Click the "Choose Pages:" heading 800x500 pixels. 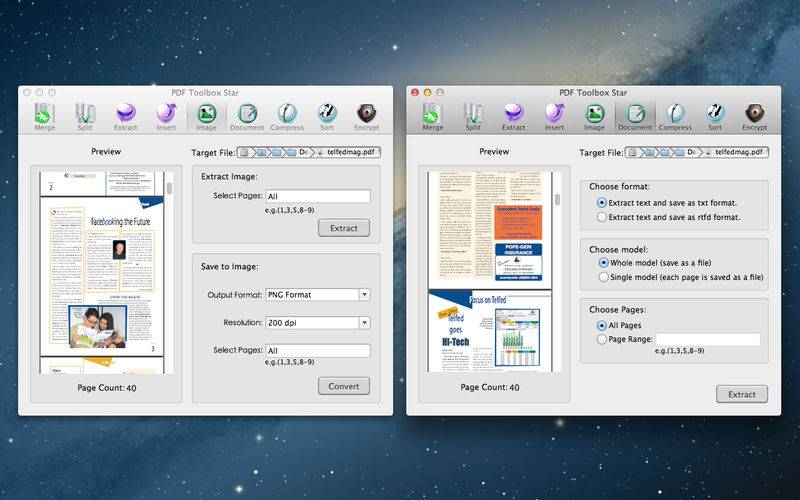click(x=617, y=310)
